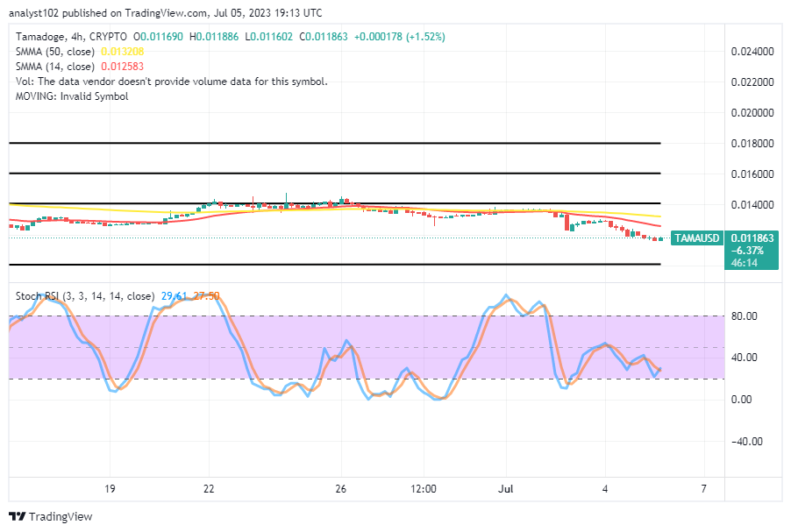Click the Vol data vendor notice

172,82
